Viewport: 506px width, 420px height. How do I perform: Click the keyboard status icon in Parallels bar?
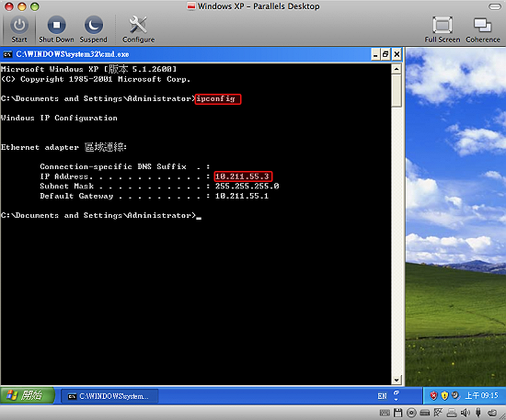pyautogui.click(x=385, y=413)
